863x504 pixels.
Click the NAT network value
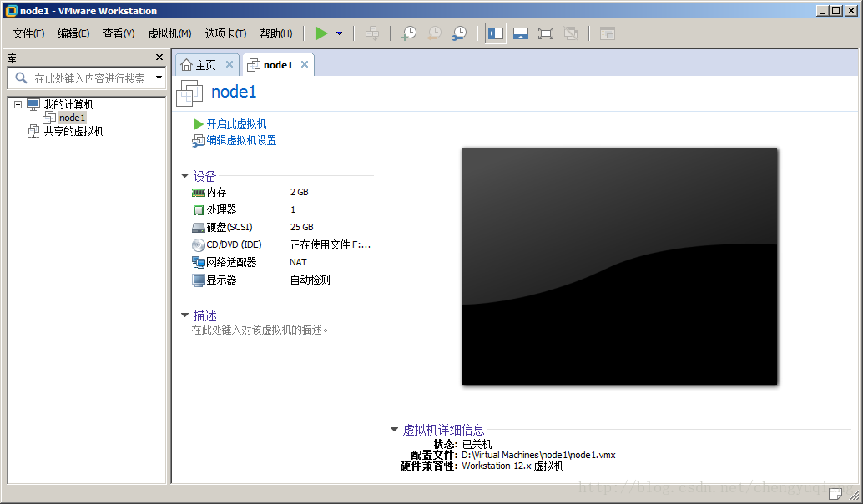coord(298,263)
